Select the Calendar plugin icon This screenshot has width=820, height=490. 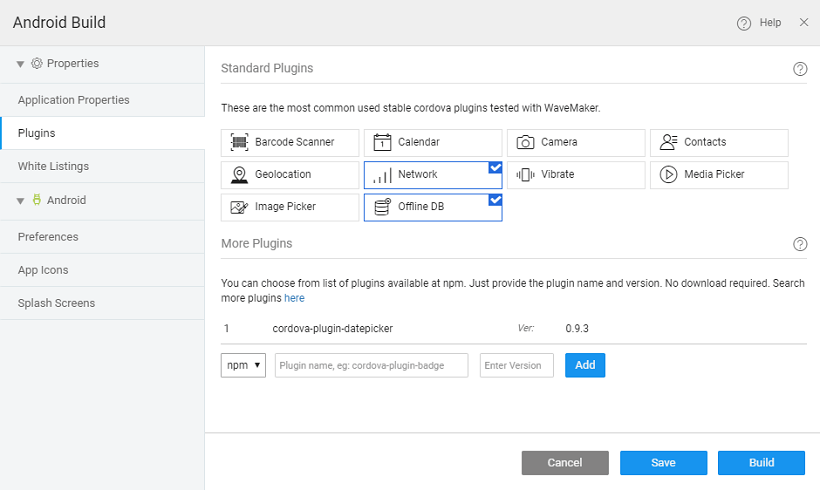(x=381, y=142)
